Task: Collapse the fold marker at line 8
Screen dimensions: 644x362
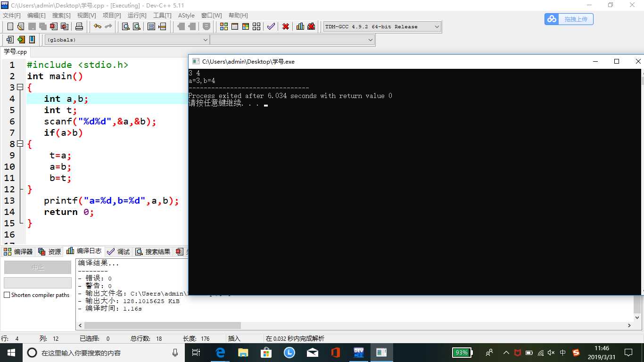Action: [20, 144]
